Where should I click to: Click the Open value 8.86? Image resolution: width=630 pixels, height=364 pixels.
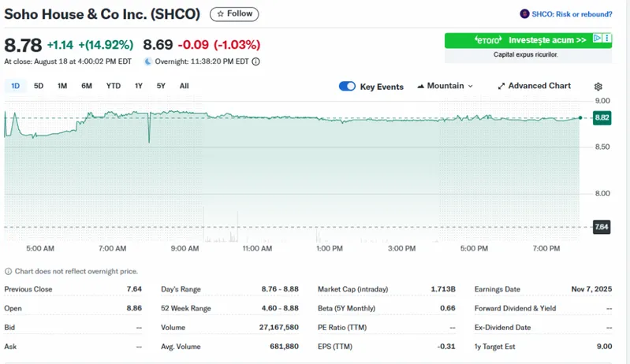(134, 309)
